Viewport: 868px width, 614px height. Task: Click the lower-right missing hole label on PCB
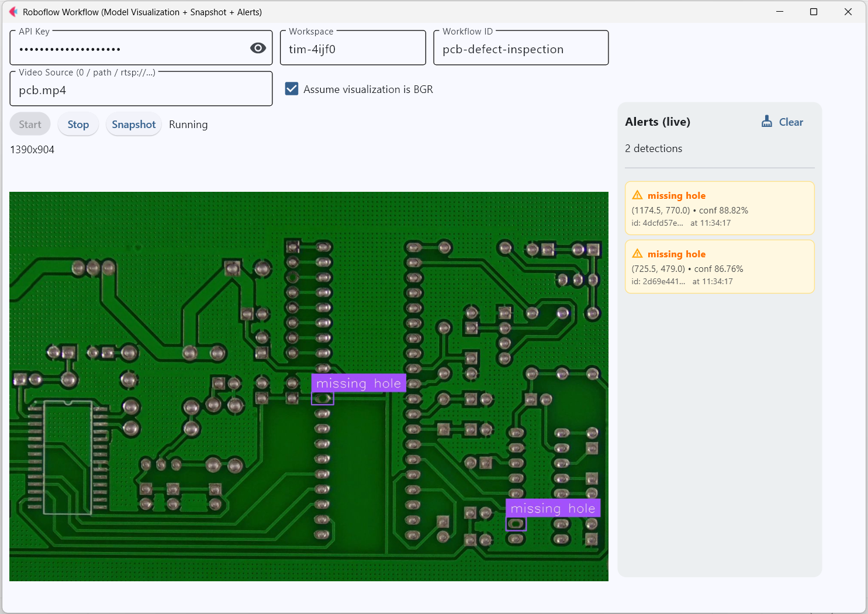coord(552,508)
